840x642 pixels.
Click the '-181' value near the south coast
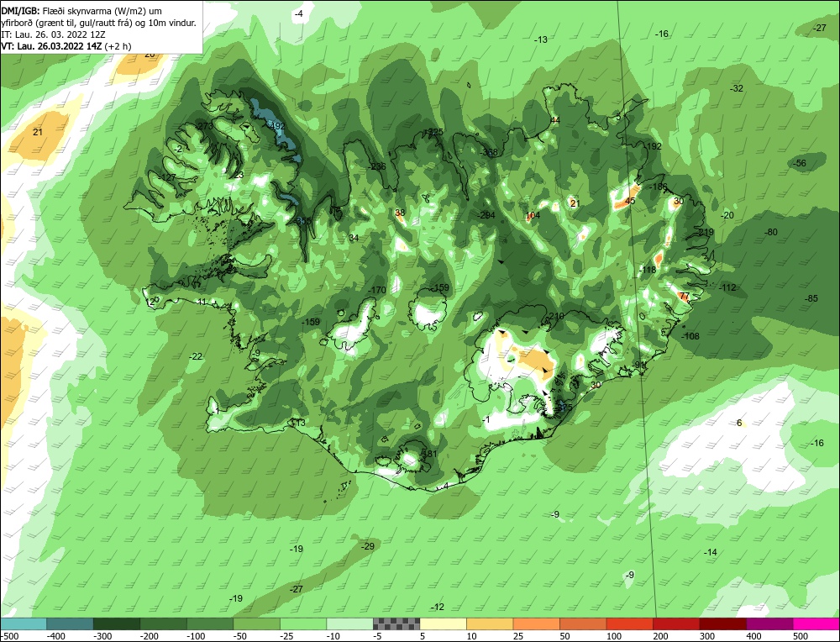pyautogui.click(x=428, y=454)
